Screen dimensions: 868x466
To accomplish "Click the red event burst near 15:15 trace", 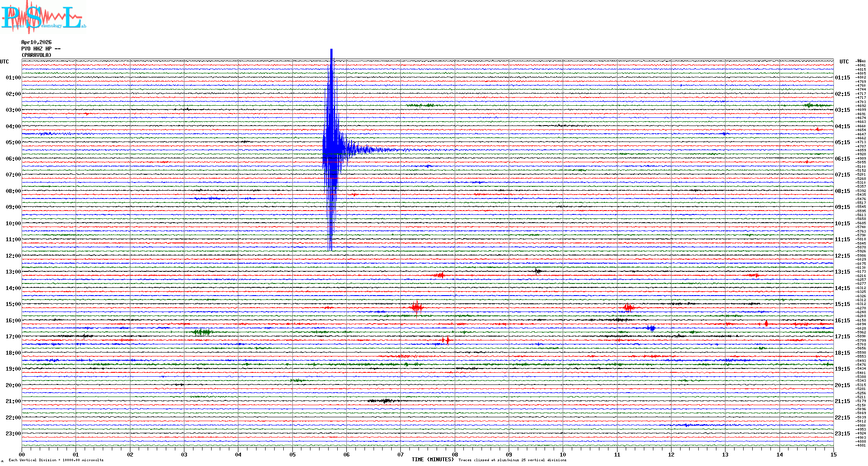I will click(x=417, y=308).
